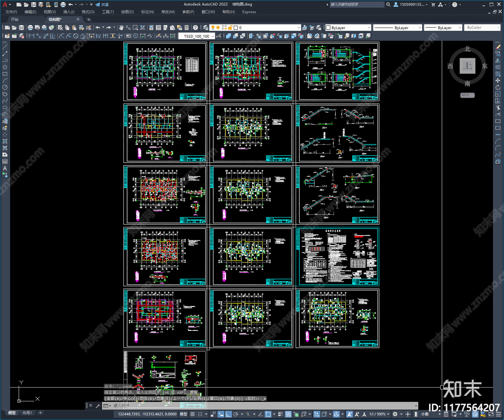Select the Hatch tool
Viewport: 504px width, 420px height.
pyautogui.click(x=5, y=141)
